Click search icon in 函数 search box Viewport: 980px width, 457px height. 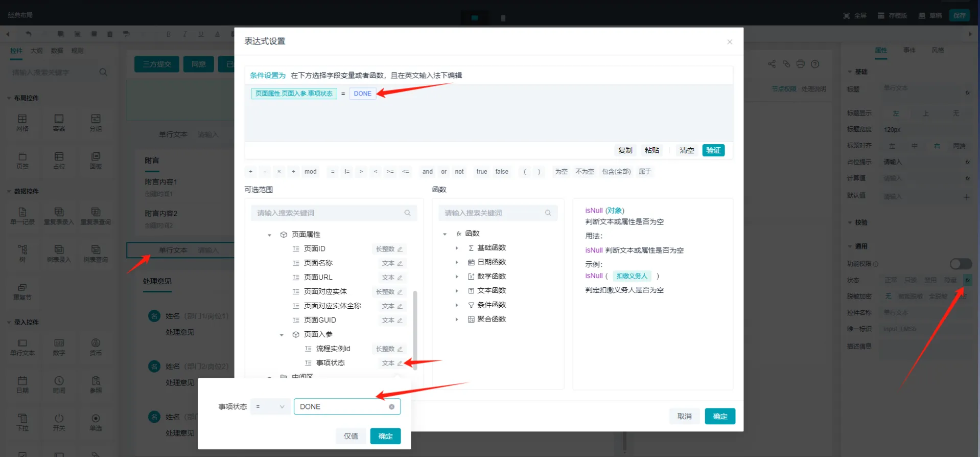pyautogui.click(x=548, y=213)
